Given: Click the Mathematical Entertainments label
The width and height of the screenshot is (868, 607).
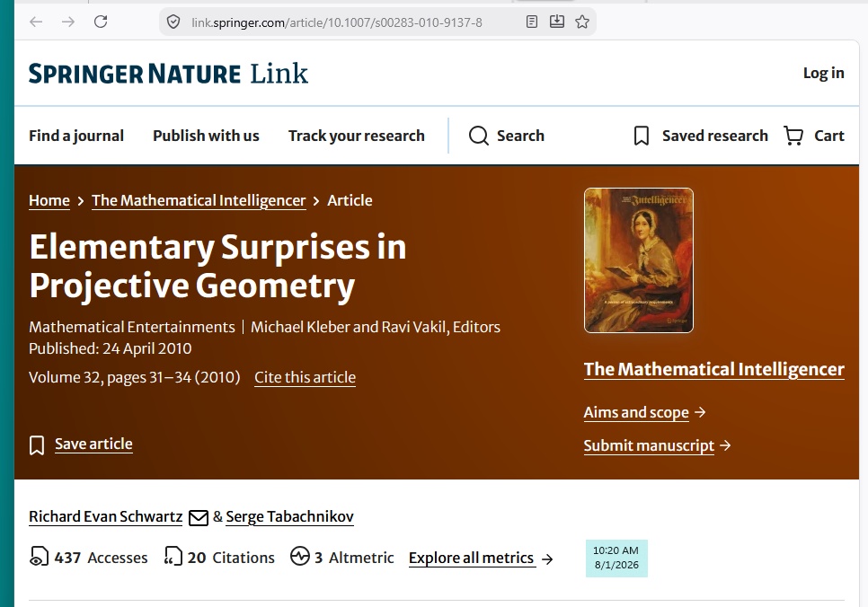Looking at the screenshot, I should tap(132, 327).
